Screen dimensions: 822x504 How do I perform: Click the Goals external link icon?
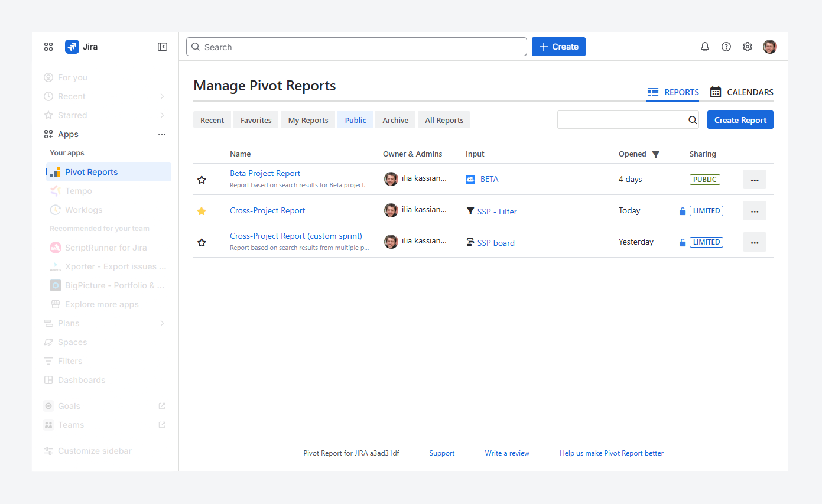[x=162, y=406]
